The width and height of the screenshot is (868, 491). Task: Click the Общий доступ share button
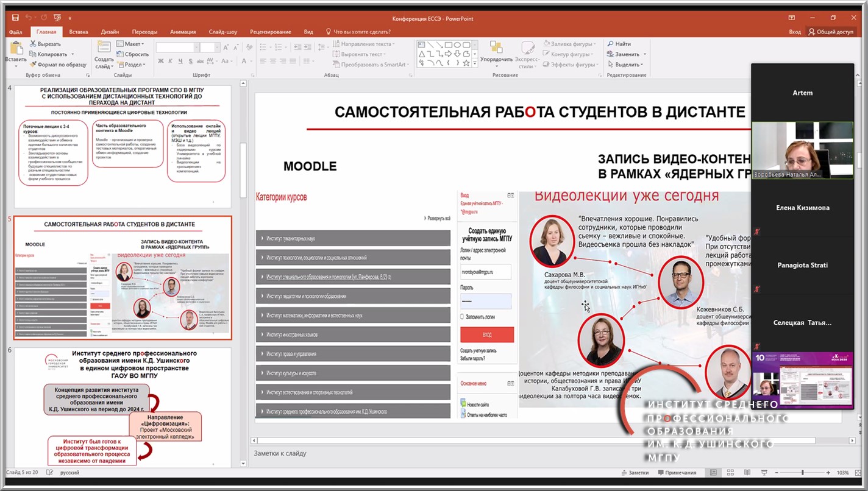click(x=830, y=32)
